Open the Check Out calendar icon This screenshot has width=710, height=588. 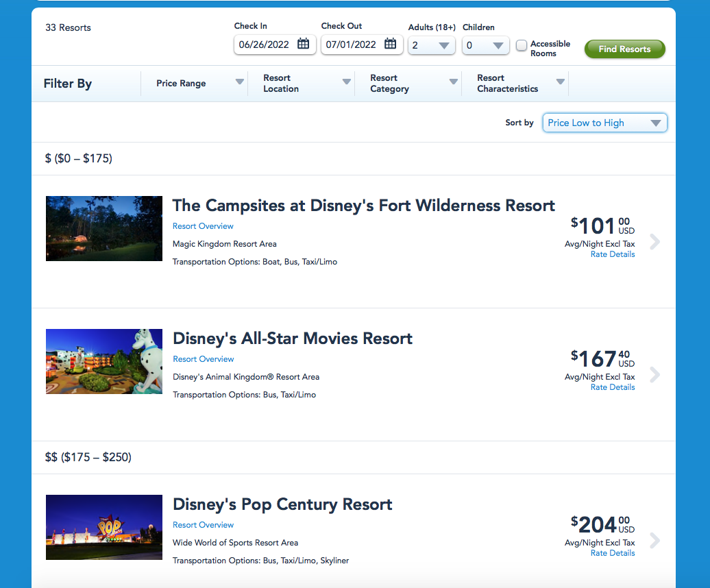(390, 45)
